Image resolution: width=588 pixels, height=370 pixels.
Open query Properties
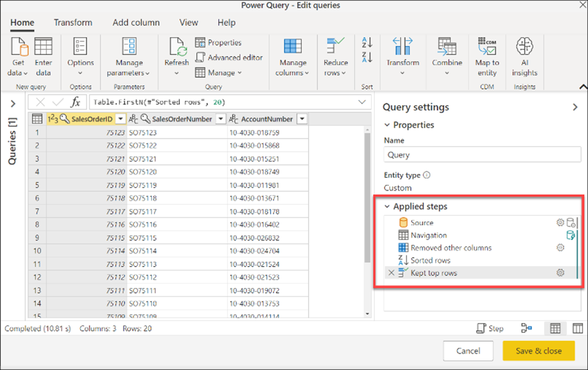218,43
